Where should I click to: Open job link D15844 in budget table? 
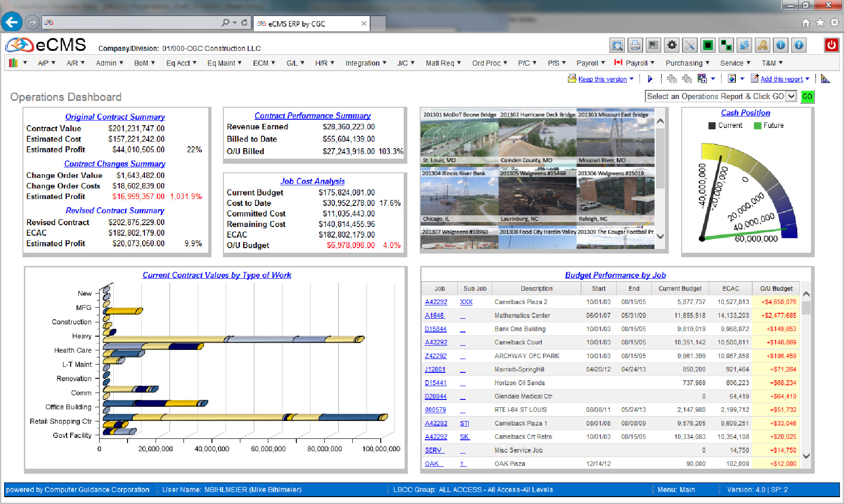435,329
